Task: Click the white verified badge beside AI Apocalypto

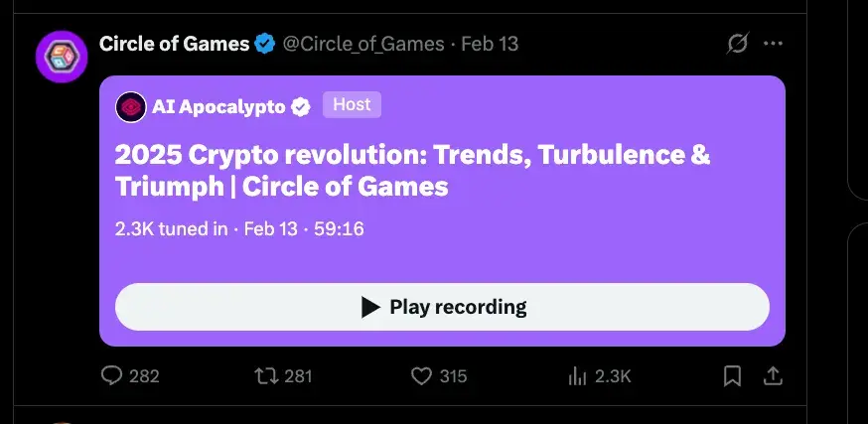Action: (x=301, y=107)
